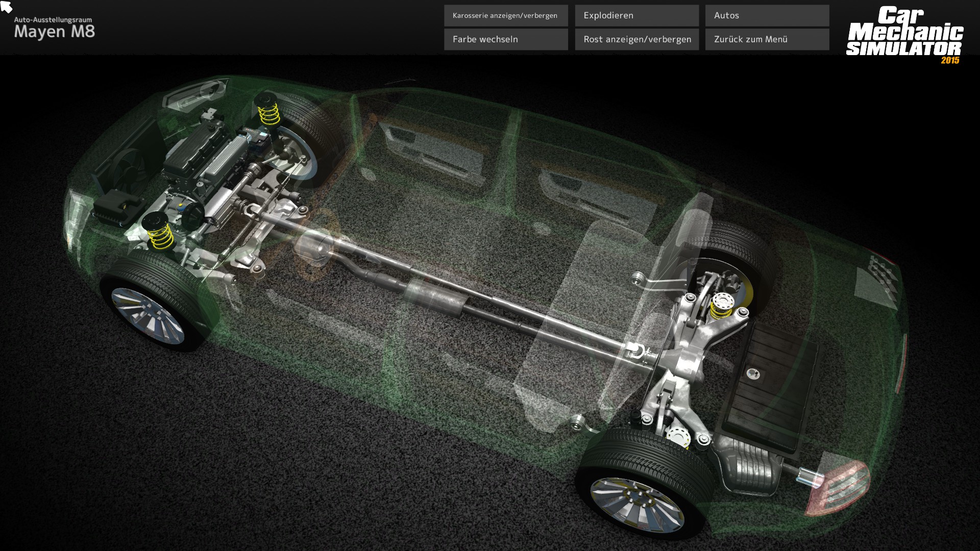Open the Autos car selection

767,16
